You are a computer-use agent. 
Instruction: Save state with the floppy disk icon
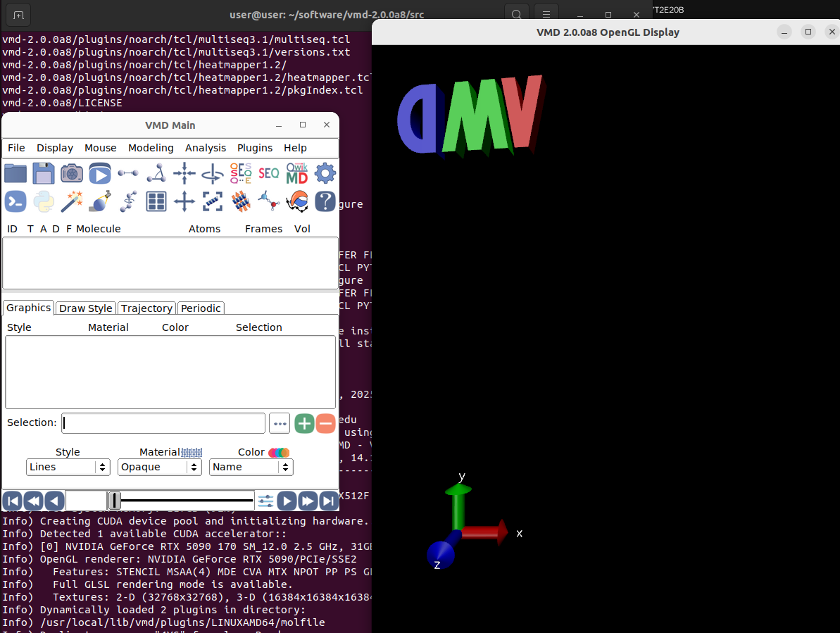44,173
